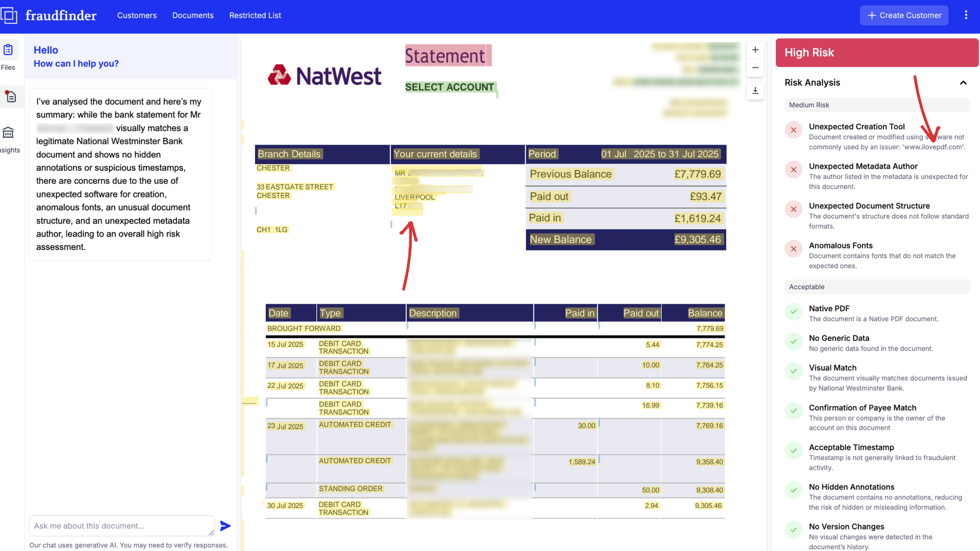The height and width of the screenshot is (551, 980).
Task: Open the Restricted List menu
Action: [255, 15]
